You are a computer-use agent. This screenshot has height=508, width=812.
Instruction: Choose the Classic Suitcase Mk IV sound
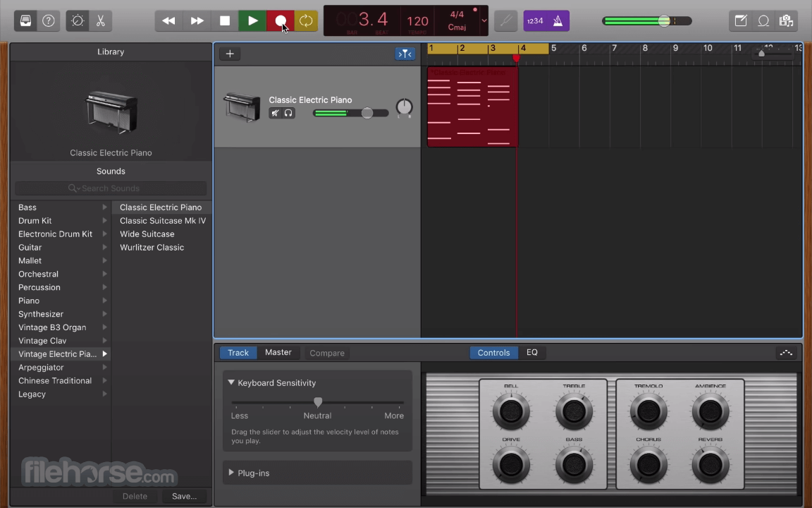163,221
